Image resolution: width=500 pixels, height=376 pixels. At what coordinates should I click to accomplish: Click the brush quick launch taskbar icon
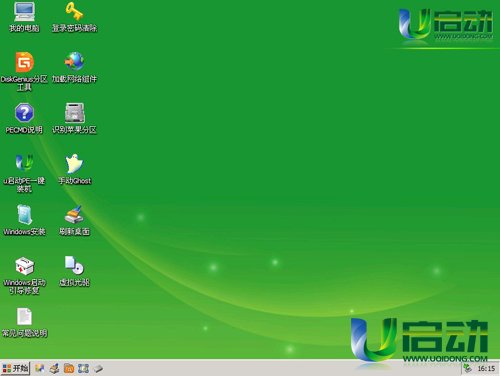[x=54, y=368]
